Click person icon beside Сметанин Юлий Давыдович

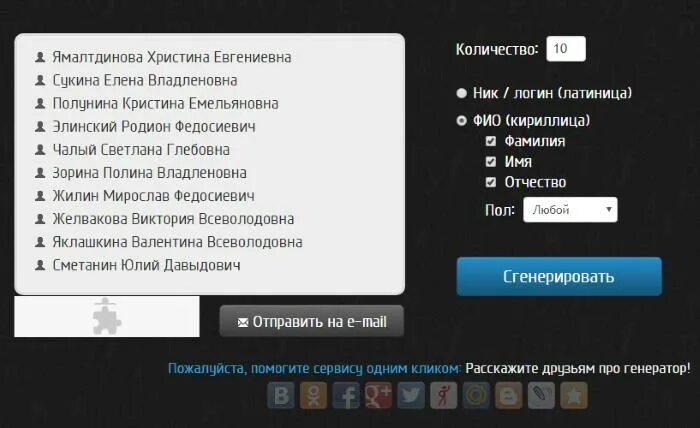pyautogui.click(x=40, y=265)
